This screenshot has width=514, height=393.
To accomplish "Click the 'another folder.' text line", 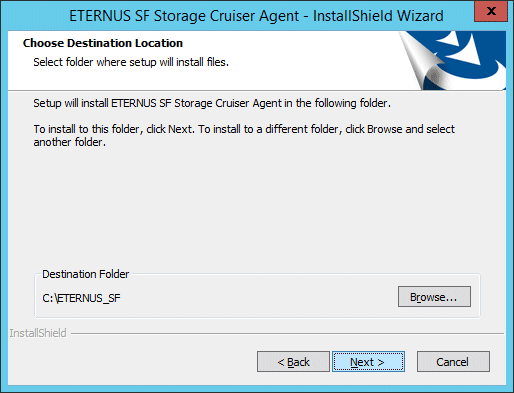I will (x=70, y=142).
